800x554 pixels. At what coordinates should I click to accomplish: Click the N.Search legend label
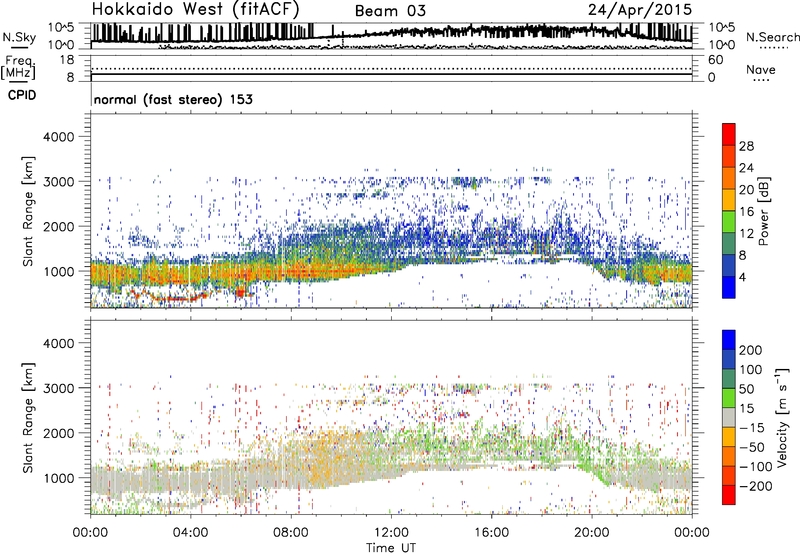(x=772, y=37)
